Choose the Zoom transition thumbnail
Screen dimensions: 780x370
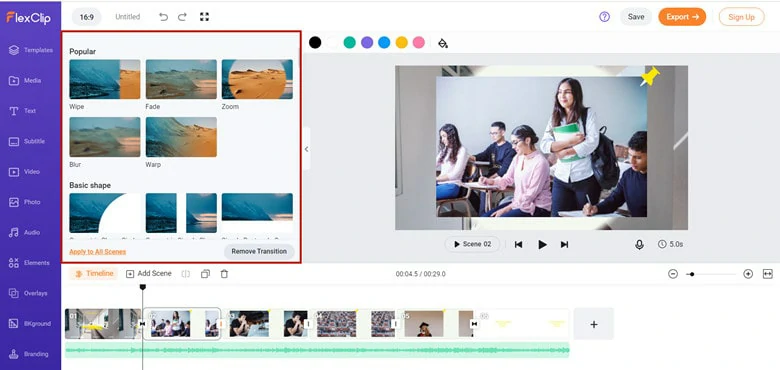click(x=257, y=80)
